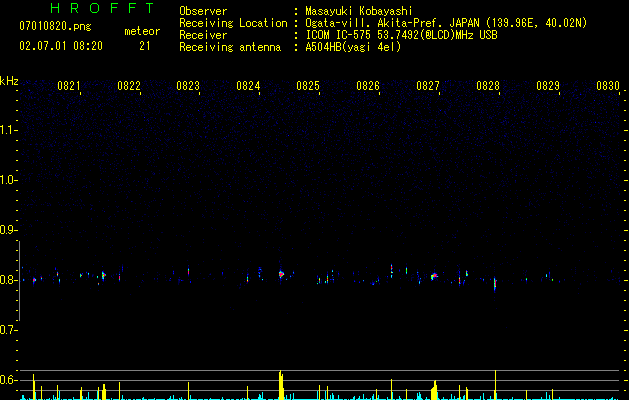Click the kHz axis unit label
The width and height of the screenshot is (629, 400).
pyautogui.click(x=9, y=81)
